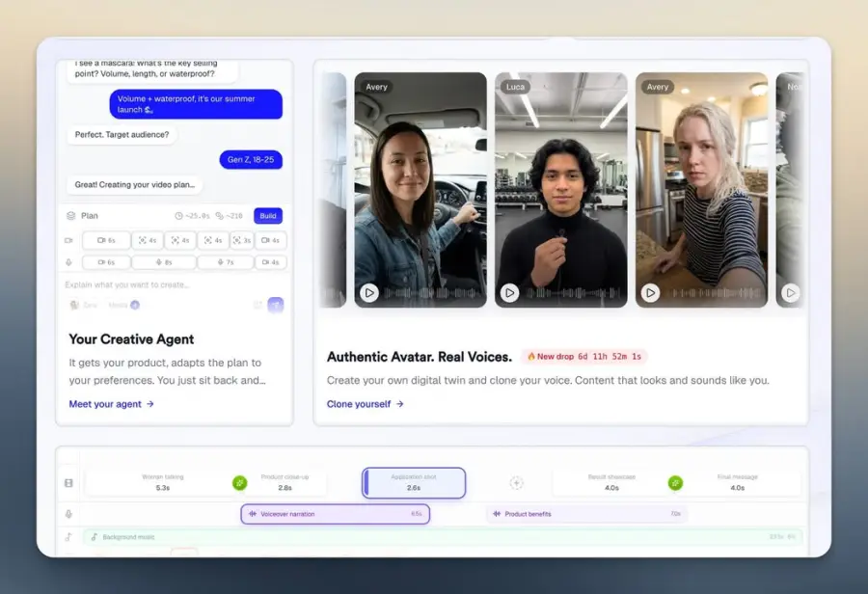Image resolution: width=868 pixels, height=594 pixels.
Task: Click the Media attachment chip with badge
Action: pyautogui.click(x=123, y=305)
